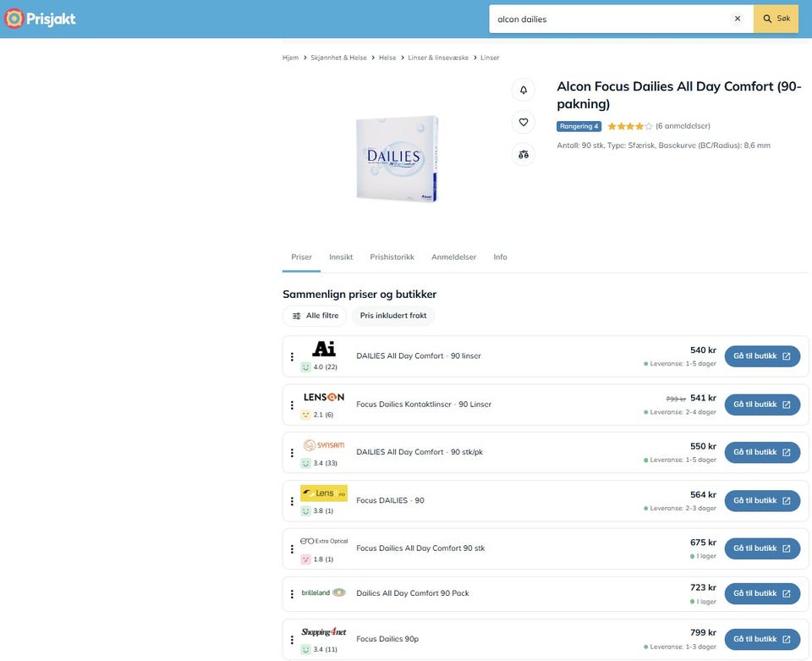
Task: Go to store for 550 kr offer
Action: coord(762,452)
